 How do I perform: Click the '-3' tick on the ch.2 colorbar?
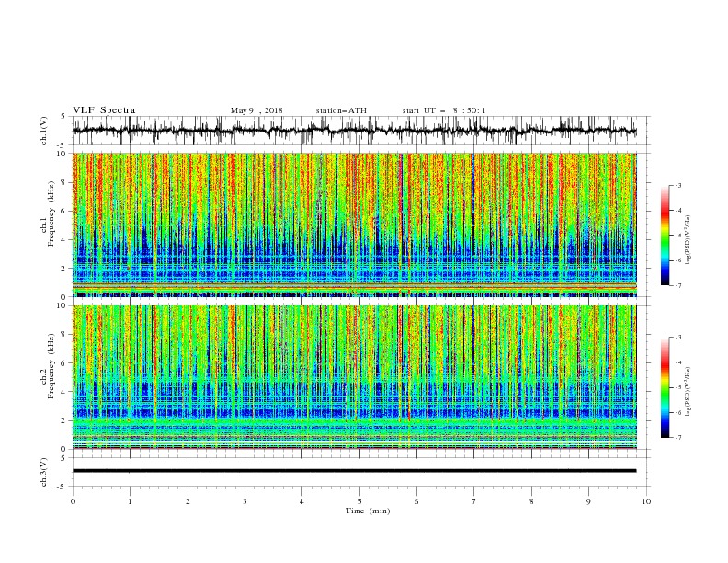677,338
